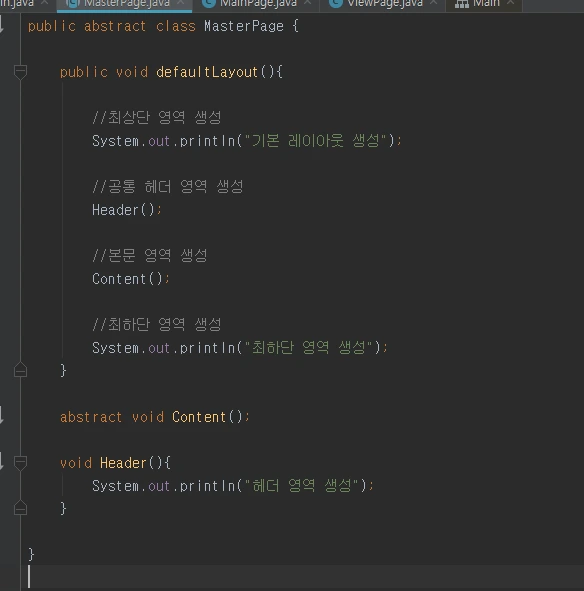Click the comment //공통 헤더 영역 생성
This screenshot has width=584, height=591.
168,187
